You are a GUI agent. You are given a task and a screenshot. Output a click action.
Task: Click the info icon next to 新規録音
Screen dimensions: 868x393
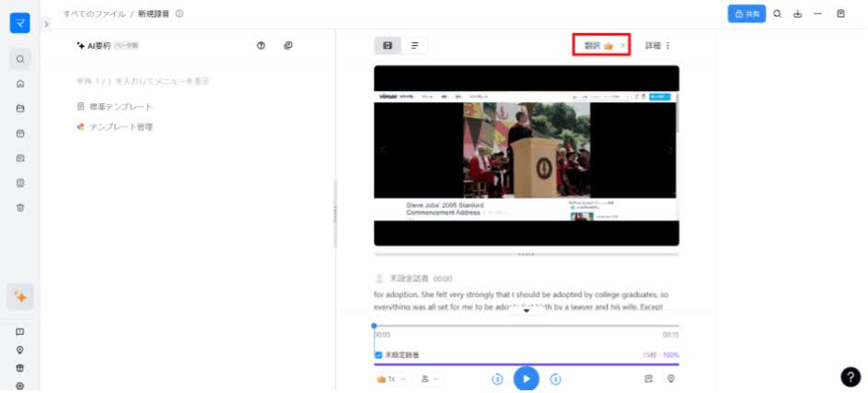(179, 14)
